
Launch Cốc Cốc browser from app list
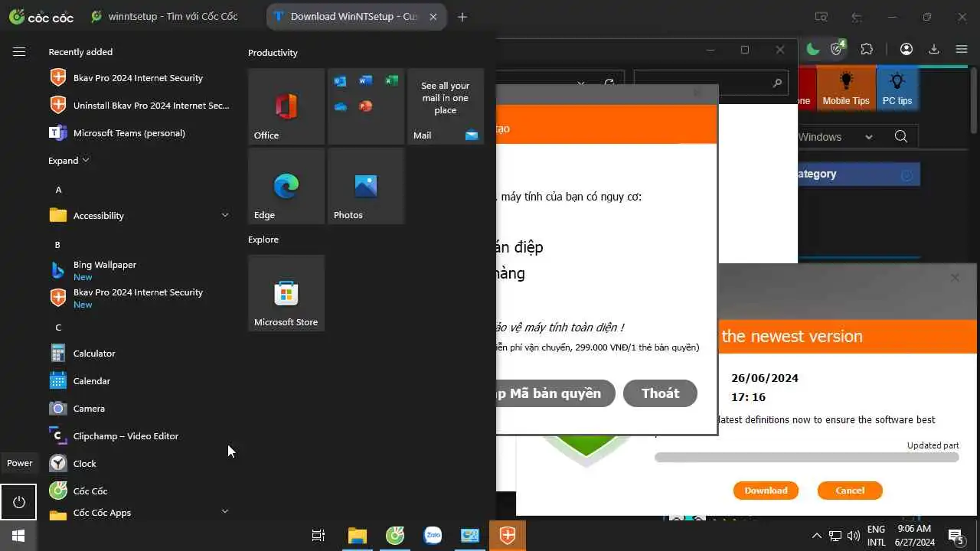[138, 491]
